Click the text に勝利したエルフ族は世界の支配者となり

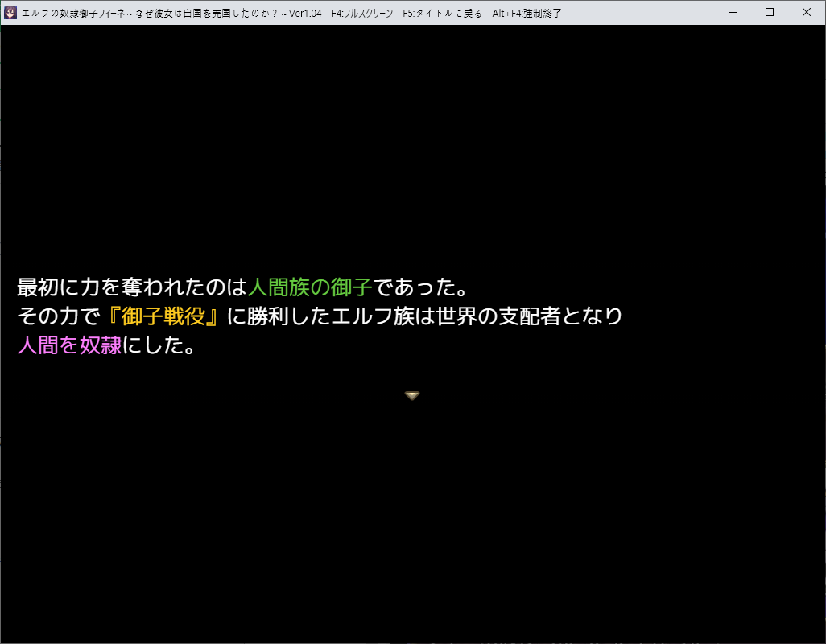424,316
